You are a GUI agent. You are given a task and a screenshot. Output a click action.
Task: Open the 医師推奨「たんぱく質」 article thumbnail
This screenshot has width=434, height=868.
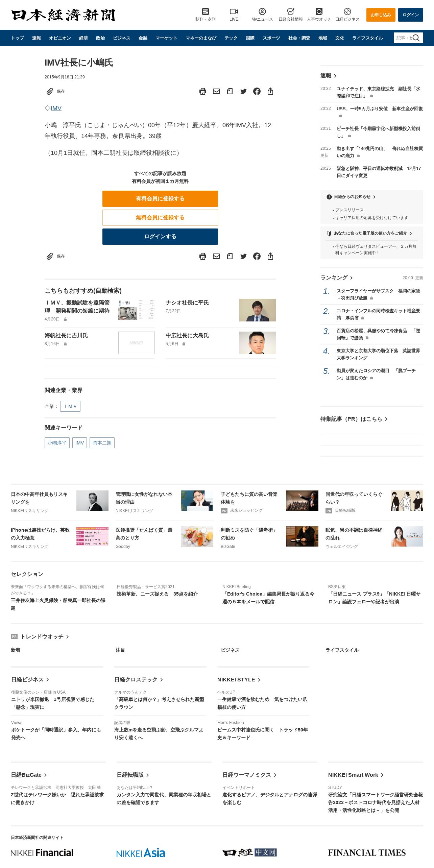[197, 536]
